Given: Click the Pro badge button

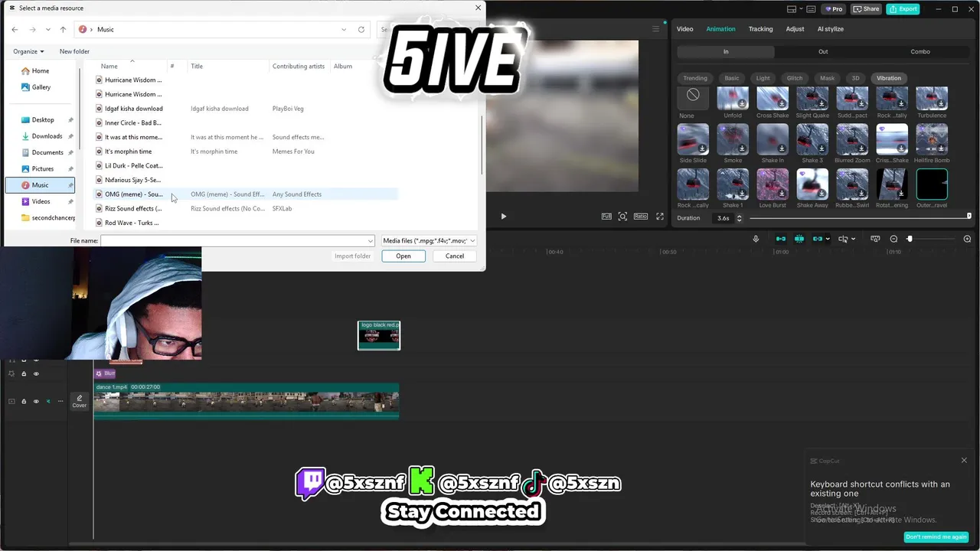Looking at the screenshot, I should (x=833, y=9).
